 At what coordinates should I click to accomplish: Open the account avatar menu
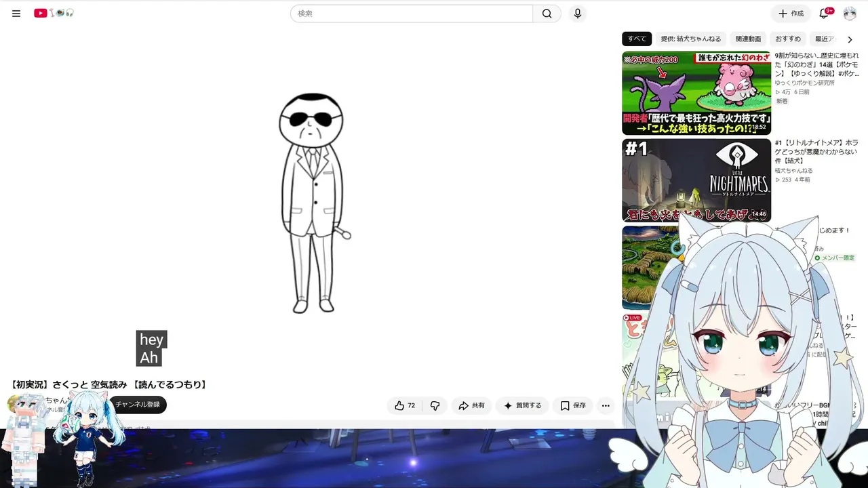(x=850, y=14)
